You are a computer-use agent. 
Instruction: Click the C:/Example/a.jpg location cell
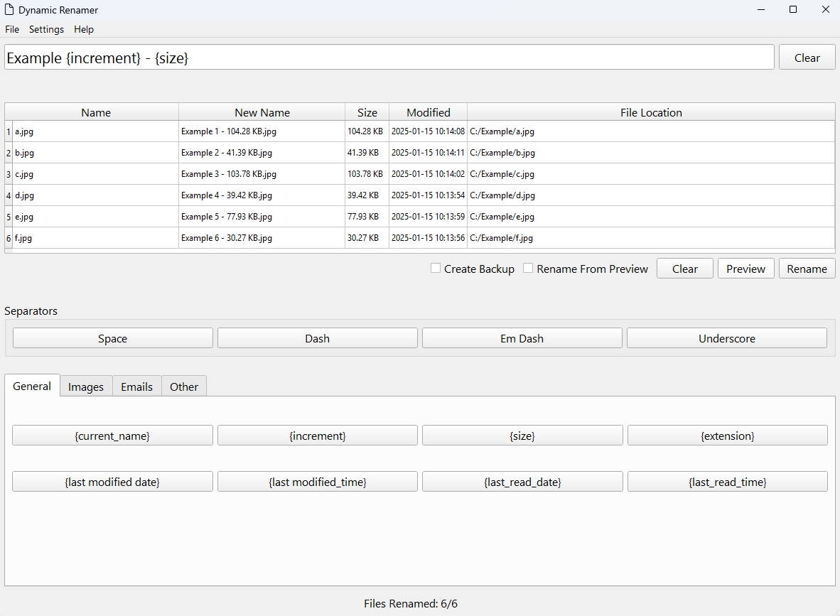tap(651, 131)
